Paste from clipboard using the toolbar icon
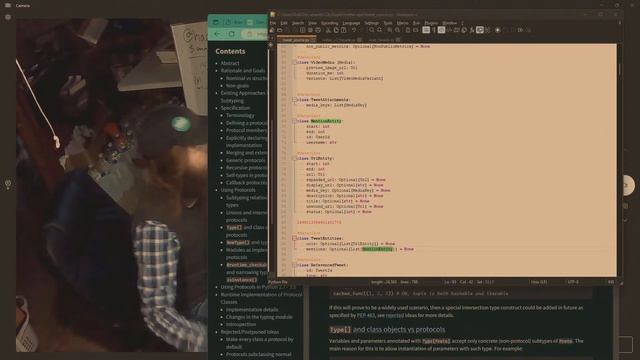The width and height of the screenshot is (640, 360). pos(344,30)
